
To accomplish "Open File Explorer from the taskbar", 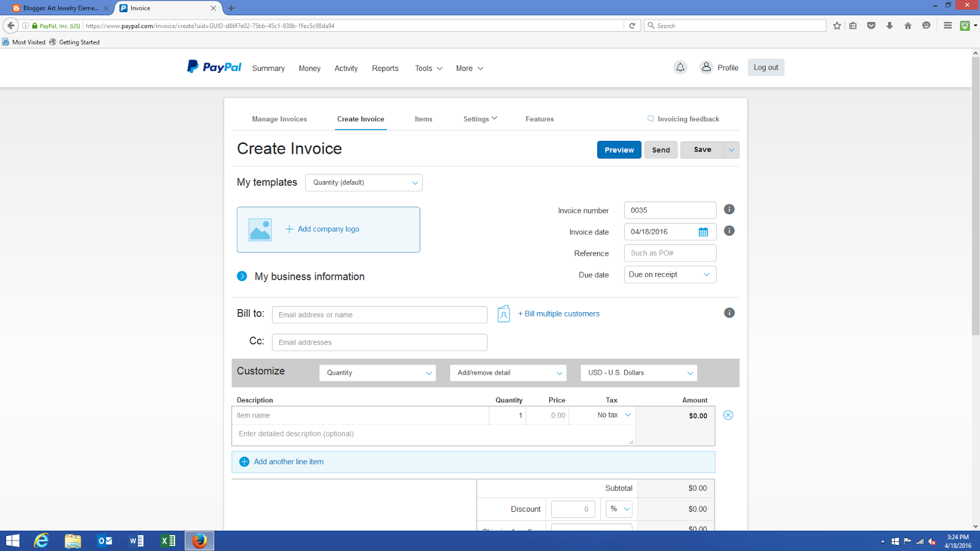I will click(x=73, y=541).
